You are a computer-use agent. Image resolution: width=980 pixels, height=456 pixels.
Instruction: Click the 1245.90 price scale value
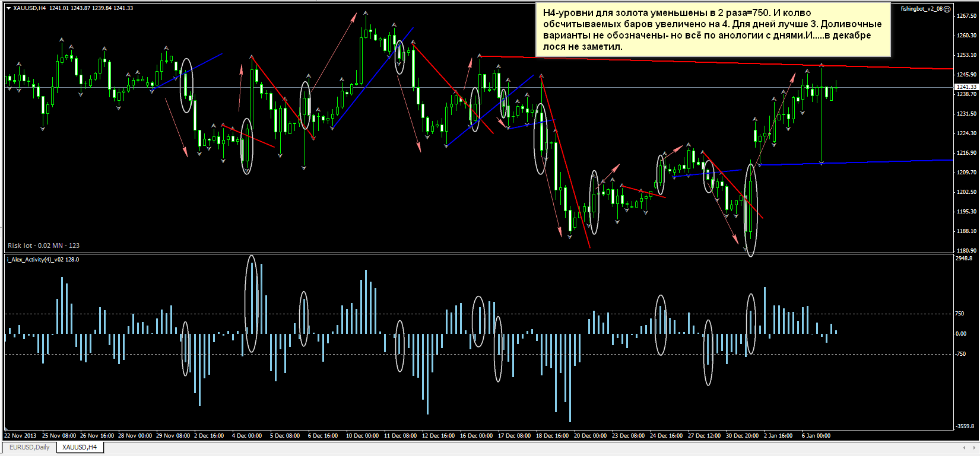(x=966, y=75)
